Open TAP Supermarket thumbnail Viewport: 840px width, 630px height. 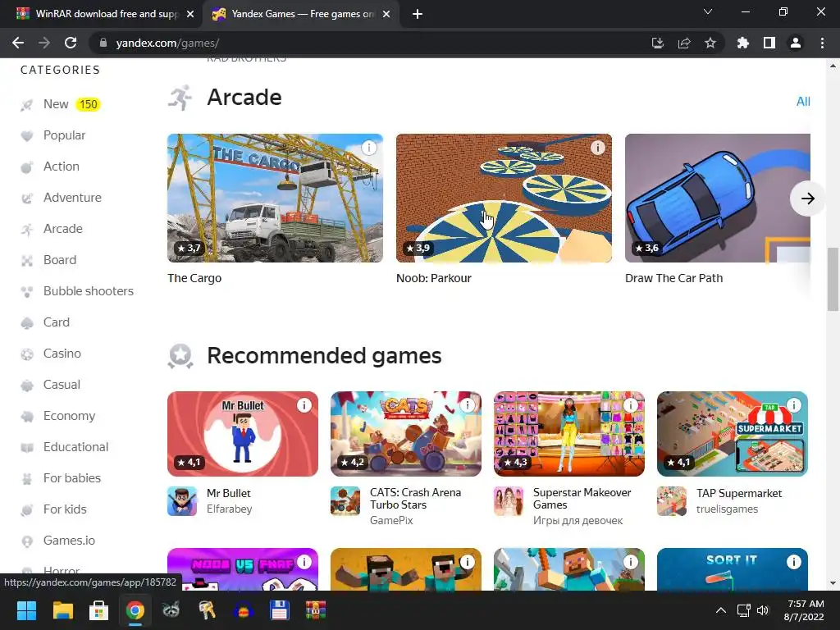(x=733, y=433)
